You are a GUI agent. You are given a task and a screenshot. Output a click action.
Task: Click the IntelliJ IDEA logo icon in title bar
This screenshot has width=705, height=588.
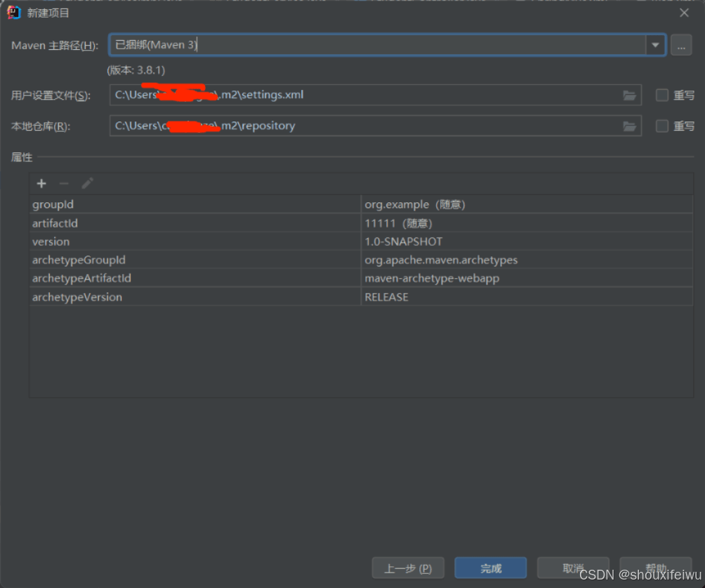coord(14,13)
